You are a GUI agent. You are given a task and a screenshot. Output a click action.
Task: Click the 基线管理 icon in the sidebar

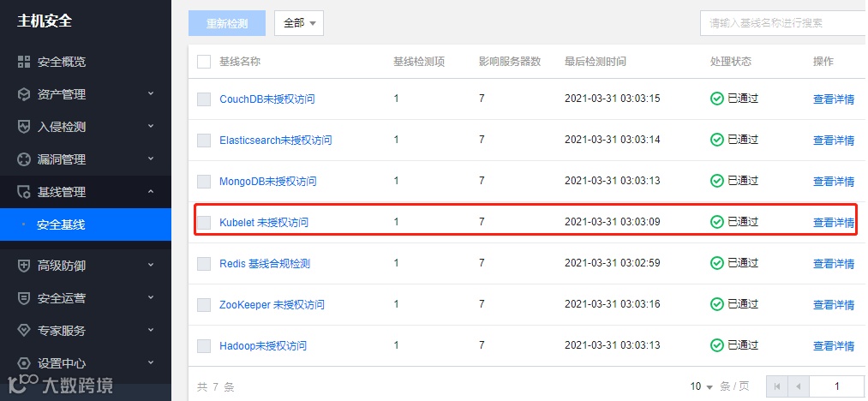point(24,192)
